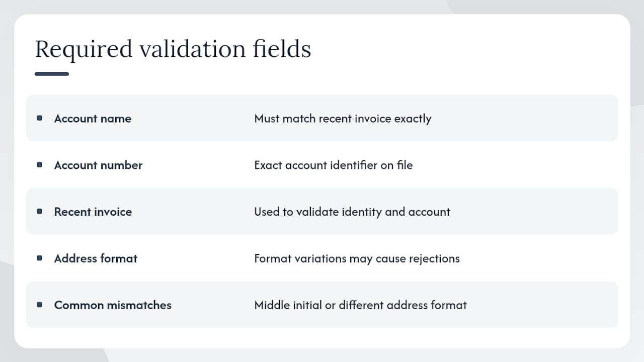This screenshot has width=644, height=362.
Task: Click the bullet beside Recent invoice
Action: tap(40, 212)
